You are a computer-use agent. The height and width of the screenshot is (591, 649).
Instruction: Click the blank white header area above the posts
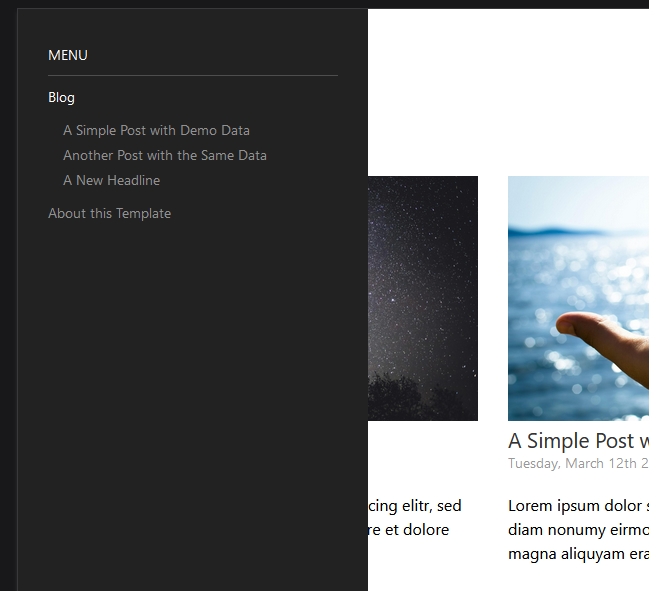[508, 91]
